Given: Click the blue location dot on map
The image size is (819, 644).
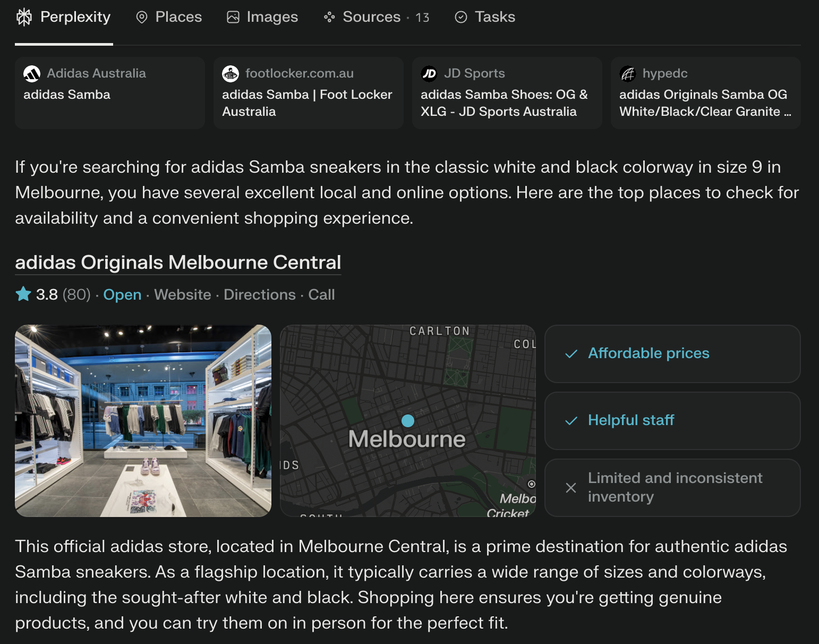Looking at the screenshot, I should click(408, 421).
